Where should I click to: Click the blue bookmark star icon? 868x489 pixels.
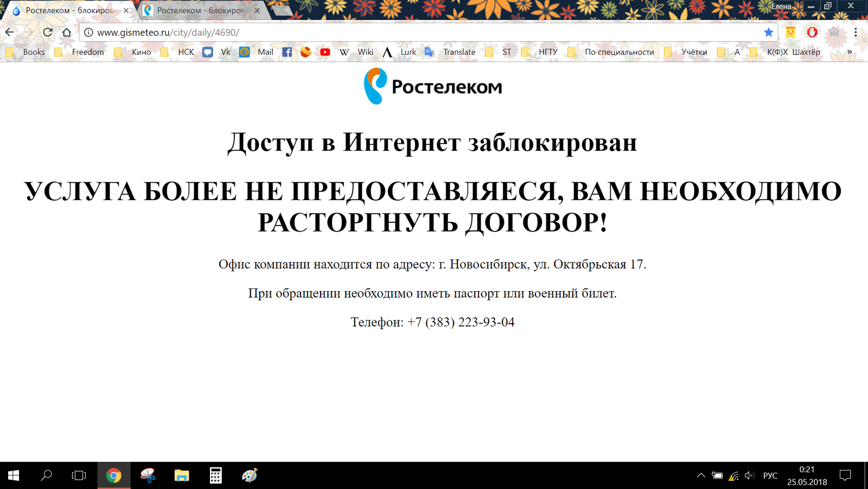pos(768,33)
